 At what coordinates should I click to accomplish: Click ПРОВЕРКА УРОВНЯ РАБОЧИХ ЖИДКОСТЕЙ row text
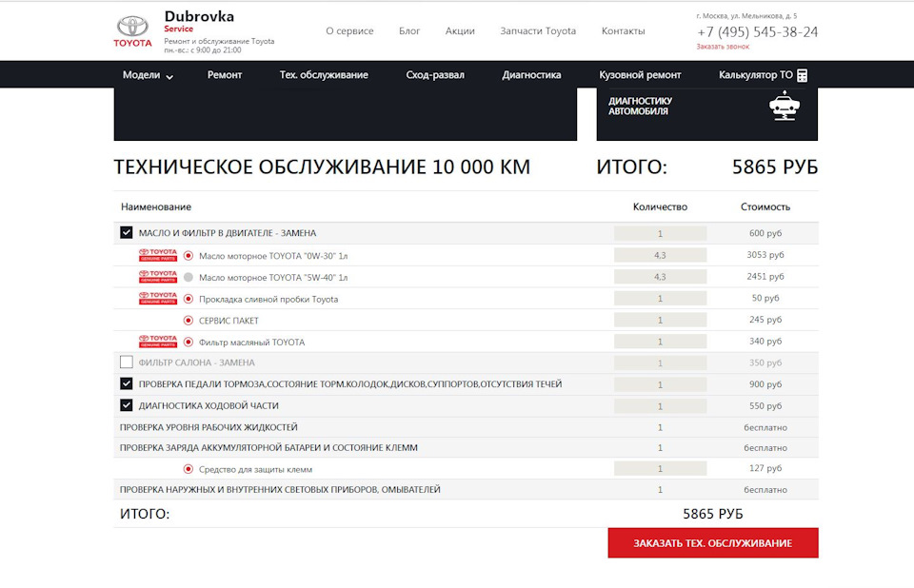coord(209,427)
